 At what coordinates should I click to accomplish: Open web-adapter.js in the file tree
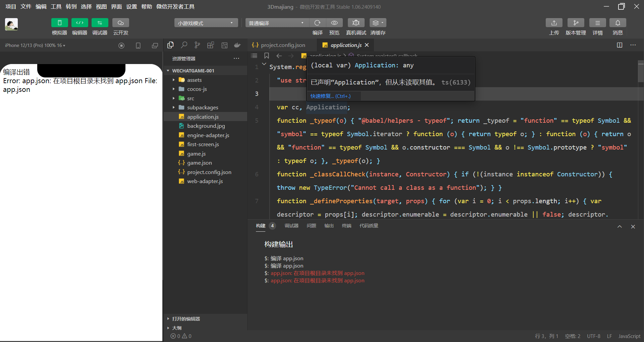205,181
